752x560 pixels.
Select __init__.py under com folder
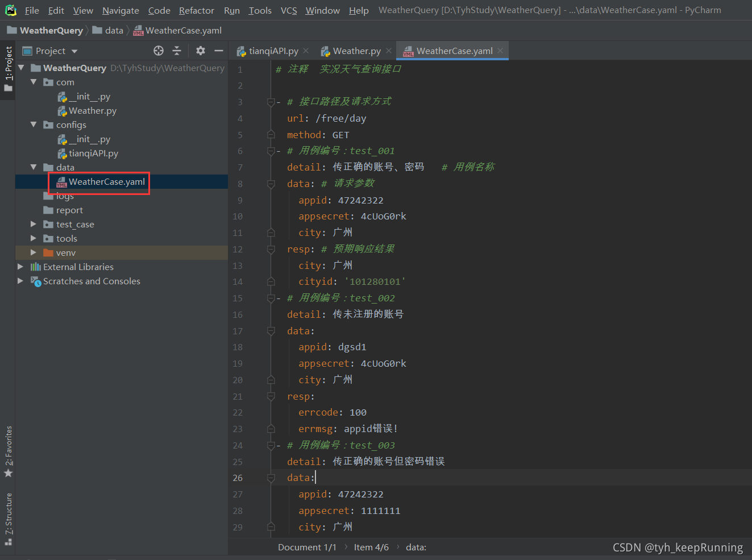click(x=84, y=96)
